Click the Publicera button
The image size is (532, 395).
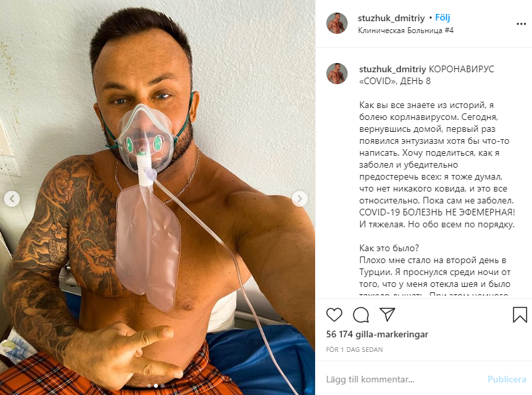(x=507, y=379)
